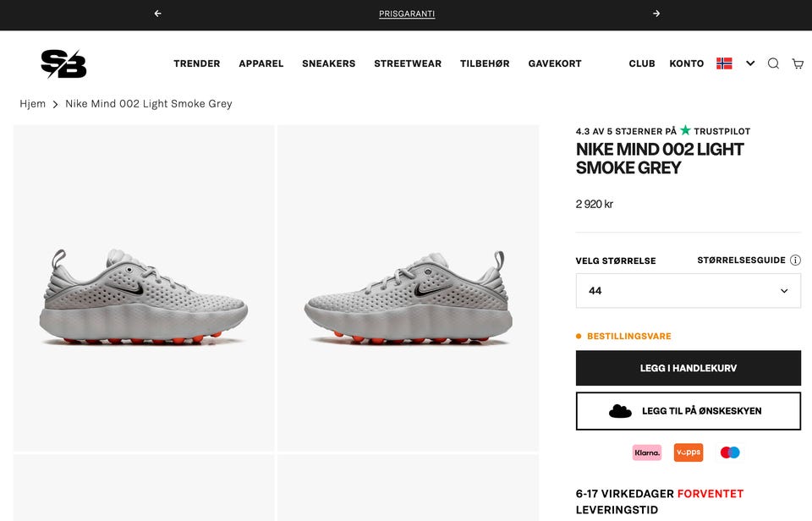Go to Hjem breadcrumb link
The width and height of the screenshot is (812, 521).
[x=33, y=103]
